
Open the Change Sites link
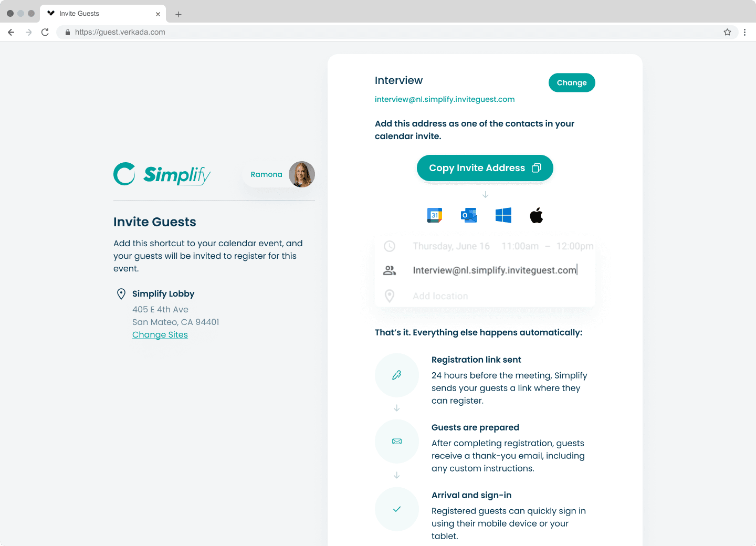pyautogui.click(x=160, y=335)
